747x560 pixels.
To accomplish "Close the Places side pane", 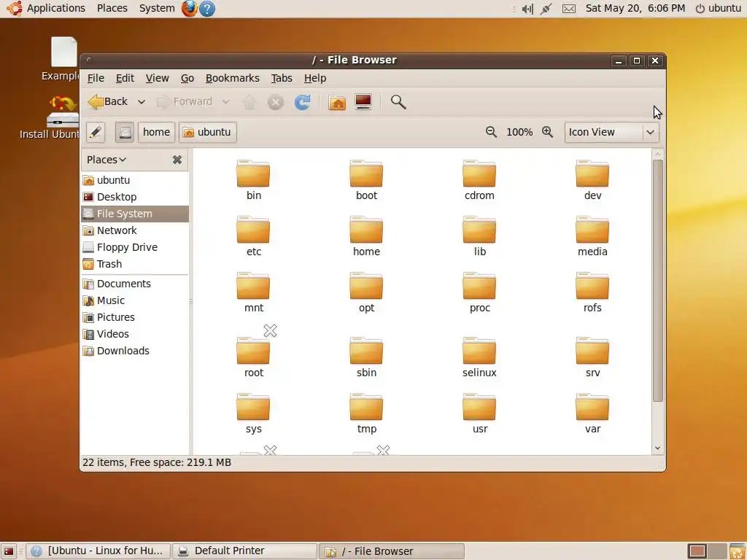I will [177, 160].
